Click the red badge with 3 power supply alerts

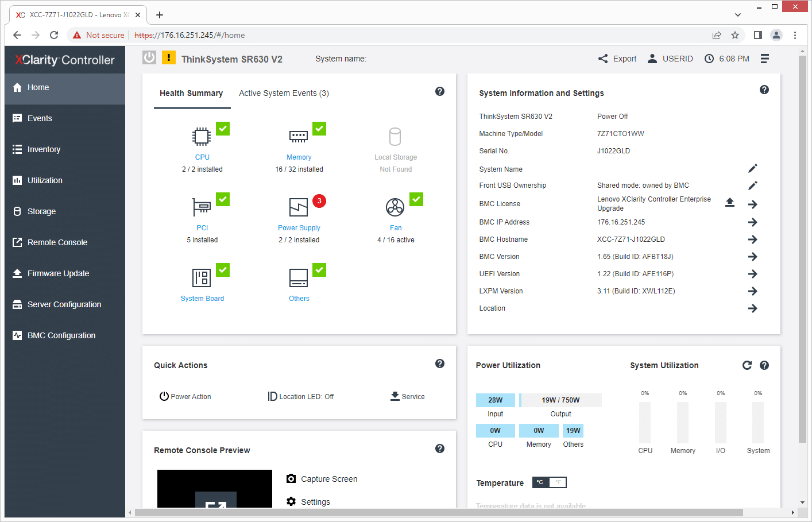[x=319, y=201]
